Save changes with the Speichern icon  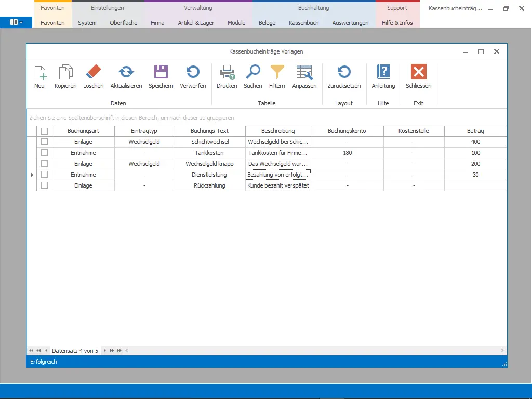161,73
